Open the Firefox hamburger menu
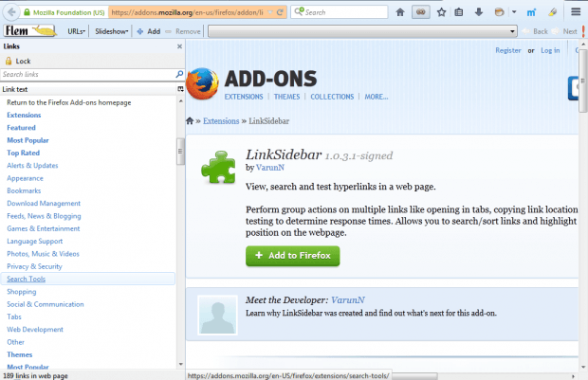Screen dimensions: 588x380 point(576,12)
